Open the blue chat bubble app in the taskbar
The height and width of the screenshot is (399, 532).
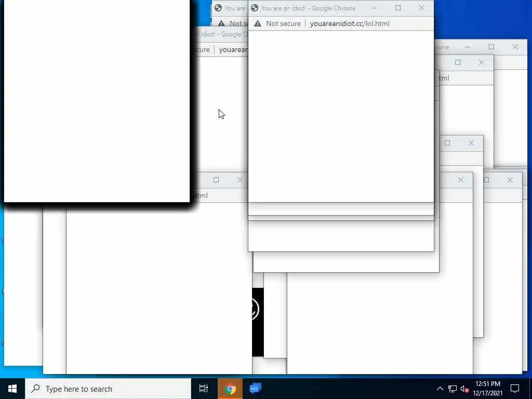[255, 389]
